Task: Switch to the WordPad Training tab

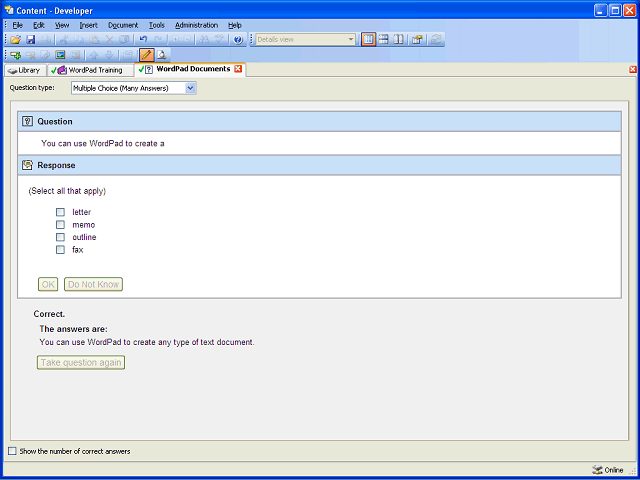Action: [x=90, y=70]
